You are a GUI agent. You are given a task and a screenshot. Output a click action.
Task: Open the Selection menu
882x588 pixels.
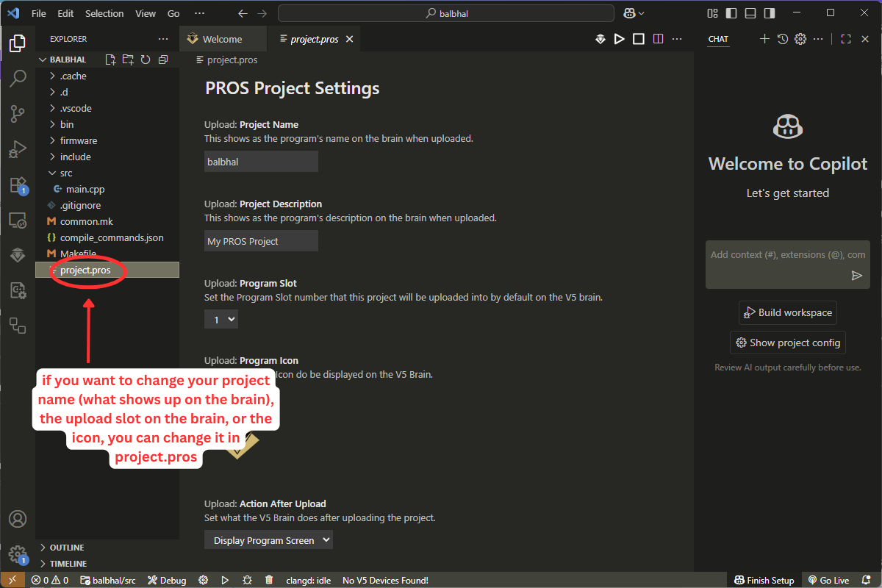click(104, 13)
